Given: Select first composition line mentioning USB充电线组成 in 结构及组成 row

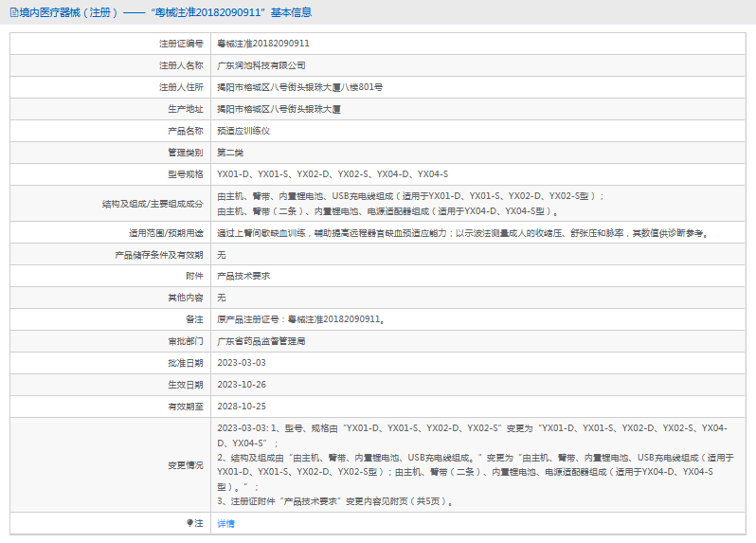Looking at the screenshot, I should click(410, 196).
